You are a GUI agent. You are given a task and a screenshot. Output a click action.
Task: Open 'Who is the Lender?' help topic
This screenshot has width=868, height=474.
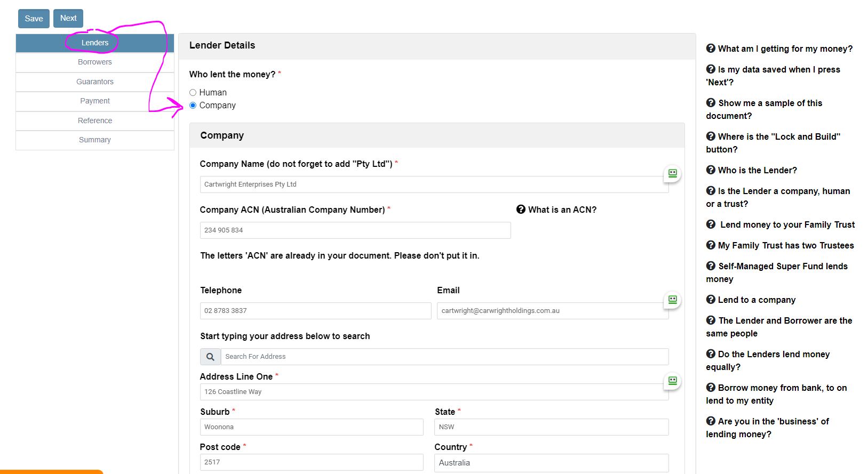(x=756, y=170)
